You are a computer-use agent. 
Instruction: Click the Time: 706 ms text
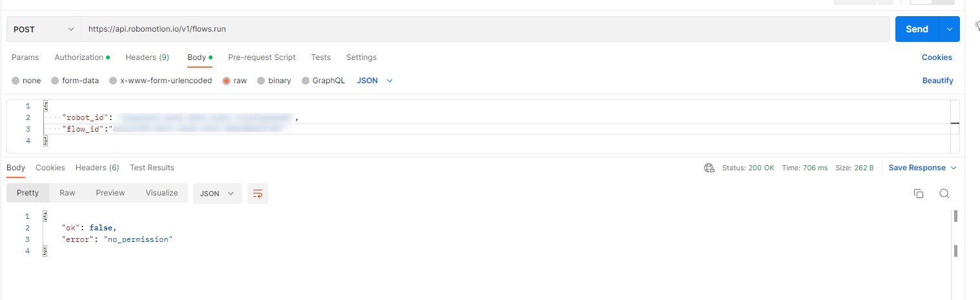click(x=805, y=168)
